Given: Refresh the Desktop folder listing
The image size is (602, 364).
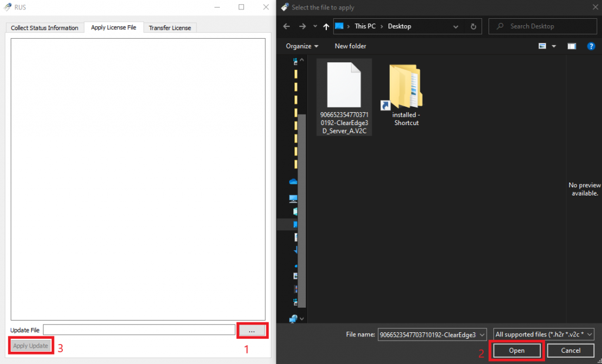Looking at the screenshot, I should pyautogui.click(x=473, y=26).
